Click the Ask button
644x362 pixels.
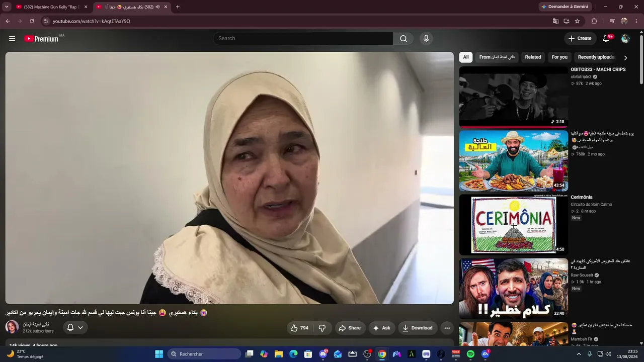pyautogui.click(x=381, y=328)
